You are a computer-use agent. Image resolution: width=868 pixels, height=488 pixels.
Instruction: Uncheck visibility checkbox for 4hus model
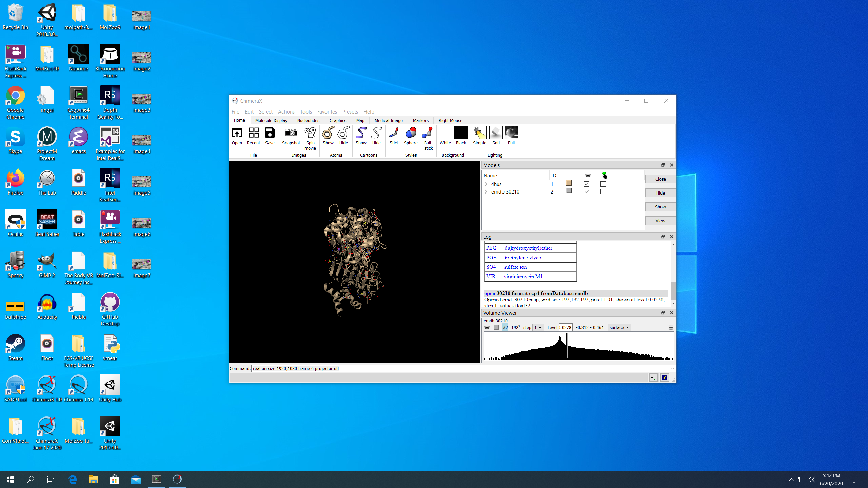click(x=587, y=184)
